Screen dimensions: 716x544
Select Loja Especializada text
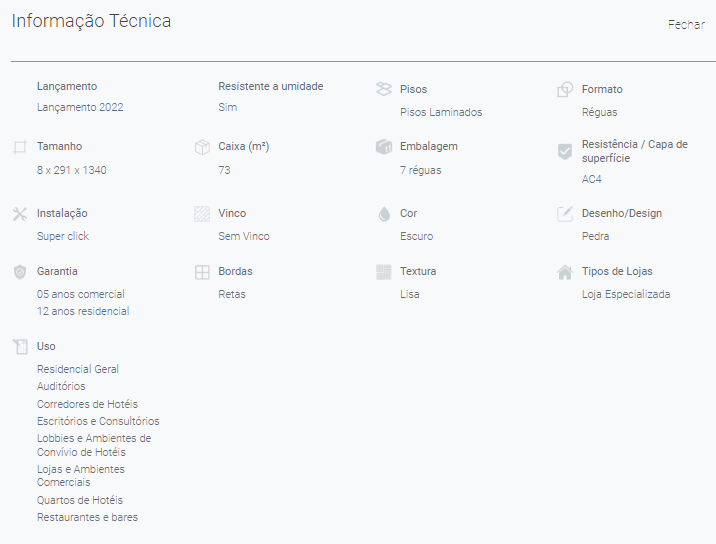[x=626, y=294]
